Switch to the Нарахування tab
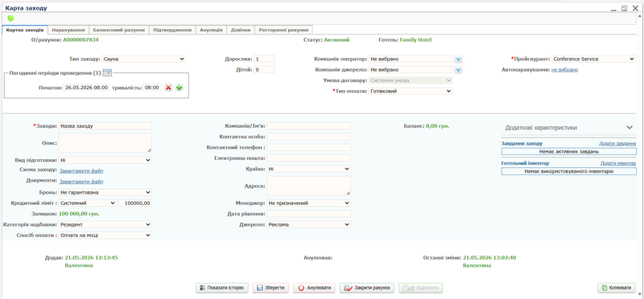Screen dimensions: 644x299 point(68,30)
